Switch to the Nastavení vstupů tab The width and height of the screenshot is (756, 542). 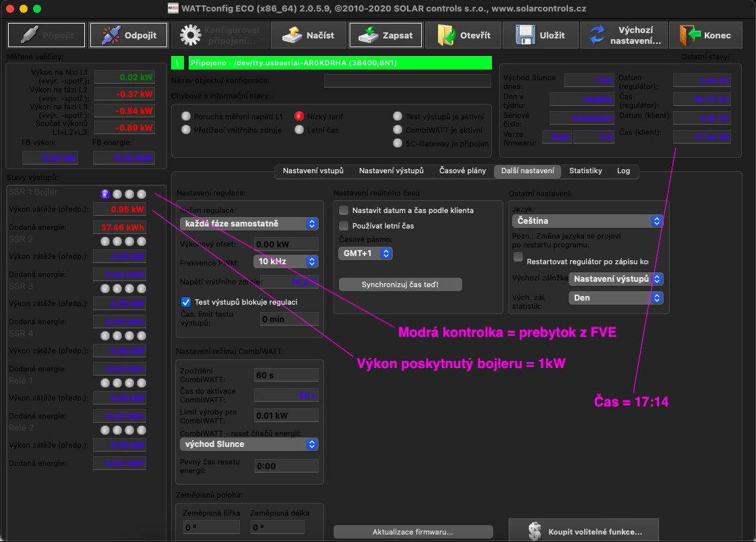[313, 171]
